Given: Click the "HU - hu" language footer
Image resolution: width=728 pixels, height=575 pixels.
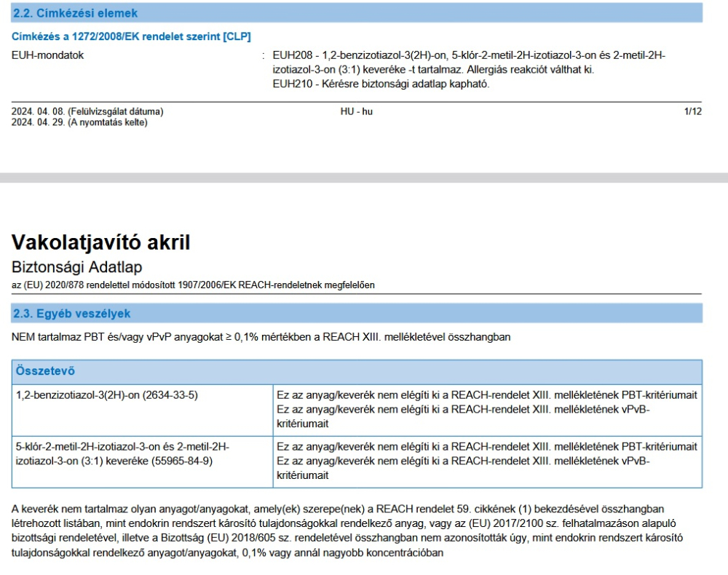Looking at the screenshot, I should pos(356,112).
